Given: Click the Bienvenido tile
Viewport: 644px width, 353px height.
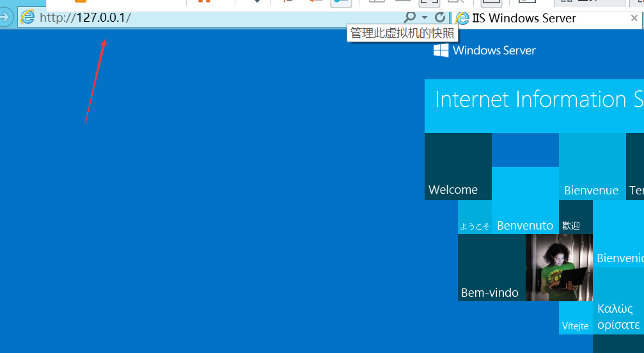Looking at the screenshot, I should pos(618,234).
